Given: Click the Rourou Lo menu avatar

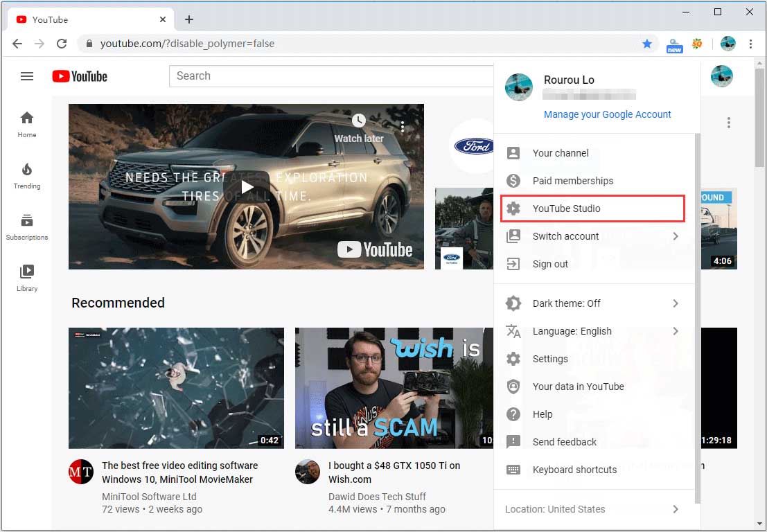Looking at the screenshot, I should coord(518,87).
